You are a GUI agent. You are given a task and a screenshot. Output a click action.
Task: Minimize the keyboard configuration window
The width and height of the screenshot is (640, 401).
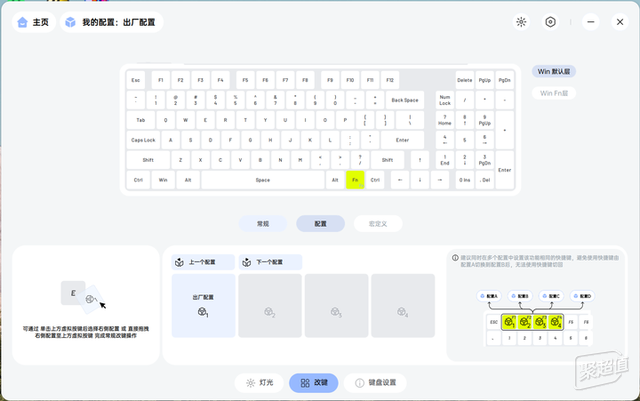591,22
